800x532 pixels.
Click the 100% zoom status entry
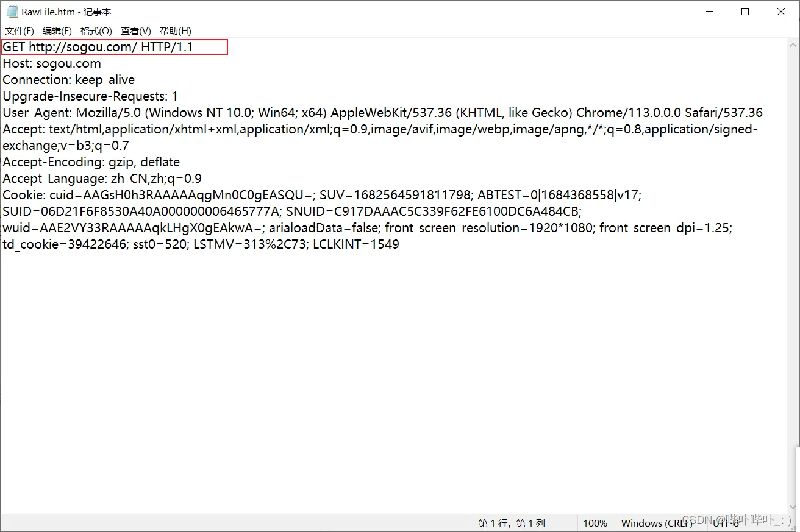(x=595, y=523)
